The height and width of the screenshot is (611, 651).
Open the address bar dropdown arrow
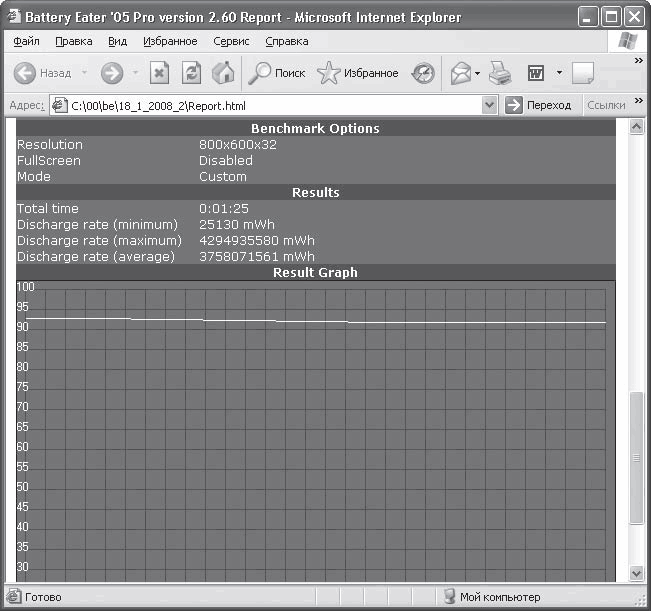click(490, 105)
